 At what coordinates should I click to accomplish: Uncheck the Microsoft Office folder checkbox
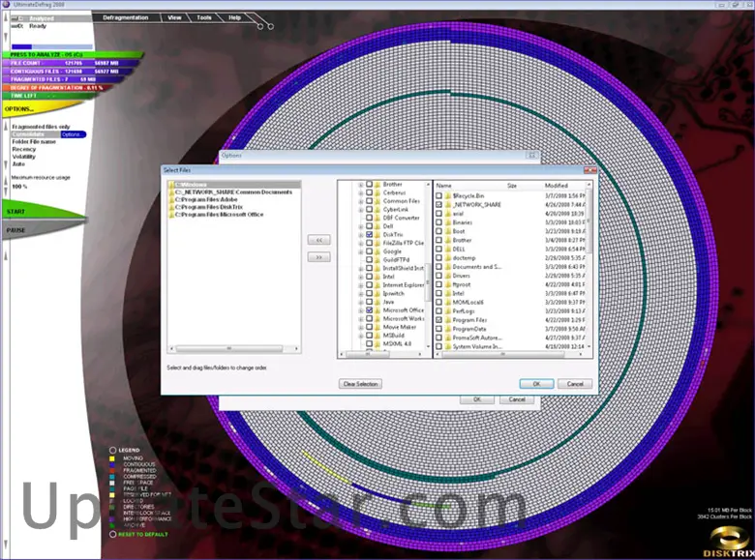[368, 310]
